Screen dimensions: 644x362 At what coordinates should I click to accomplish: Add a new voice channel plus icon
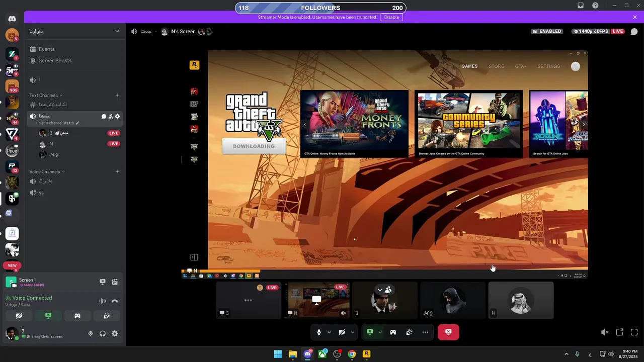pos(117,171)
